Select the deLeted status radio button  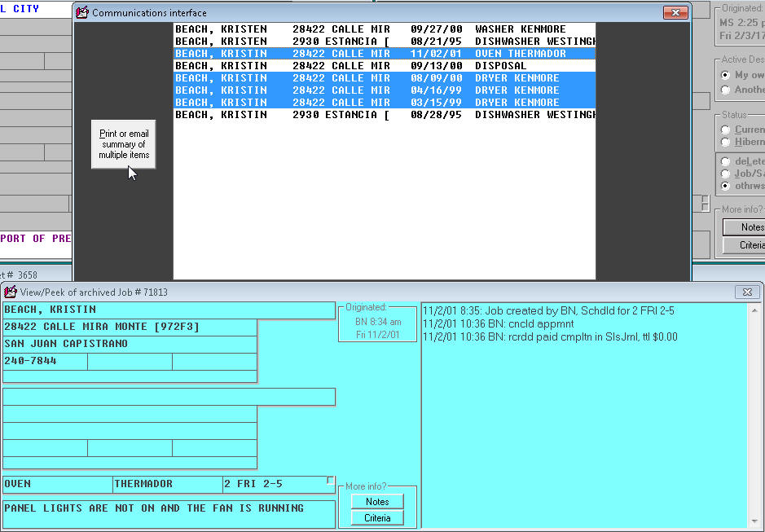pos(726,161)
